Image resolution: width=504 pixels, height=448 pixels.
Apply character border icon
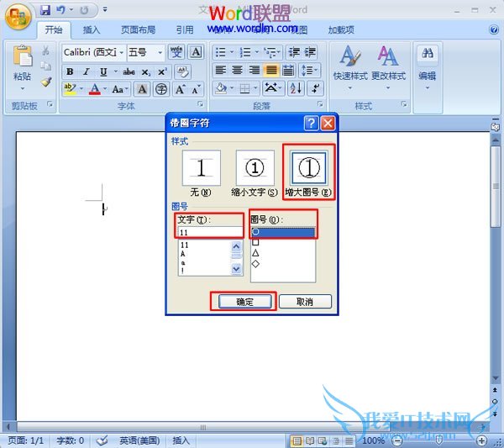tap(196, 52)
